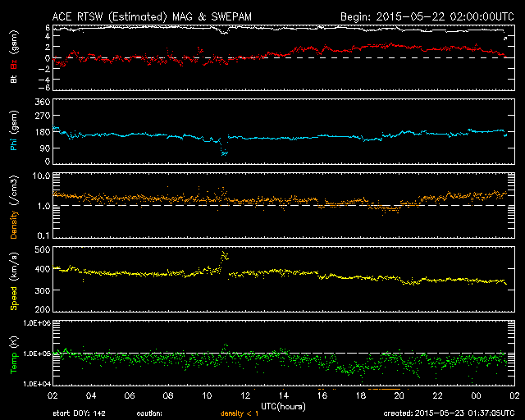Click the 'UTC(hours)' x-axis label

[x=283, y=407]
